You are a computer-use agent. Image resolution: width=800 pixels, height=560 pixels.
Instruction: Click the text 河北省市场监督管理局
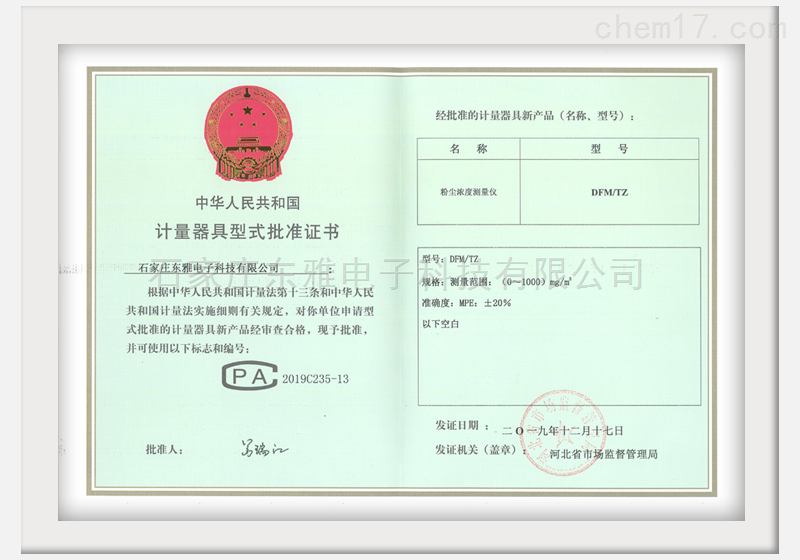(604, 454)
